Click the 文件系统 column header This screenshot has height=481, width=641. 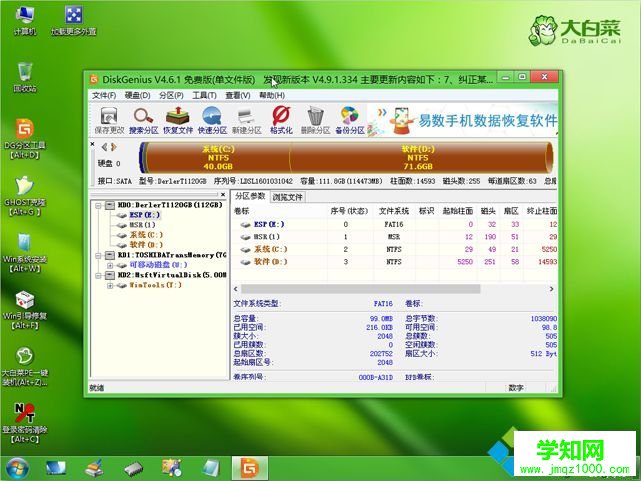pyautogui.click(x=393, y=211)
